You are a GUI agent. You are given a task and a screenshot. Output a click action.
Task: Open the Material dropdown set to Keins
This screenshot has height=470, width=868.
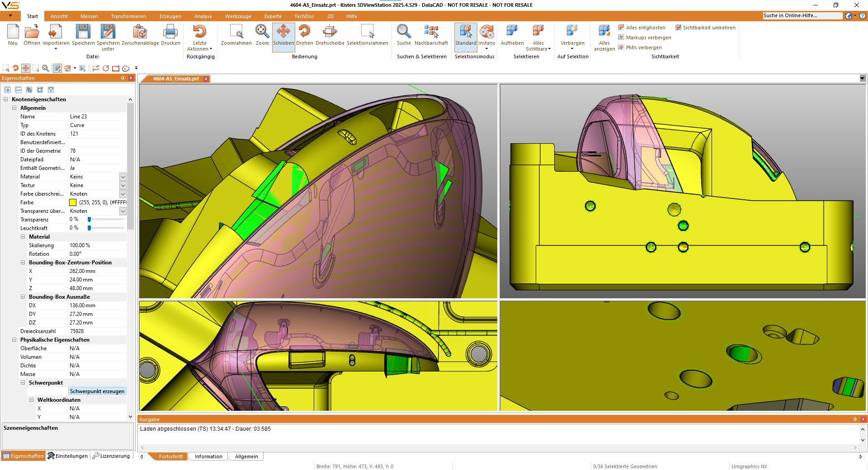(123, 177)
